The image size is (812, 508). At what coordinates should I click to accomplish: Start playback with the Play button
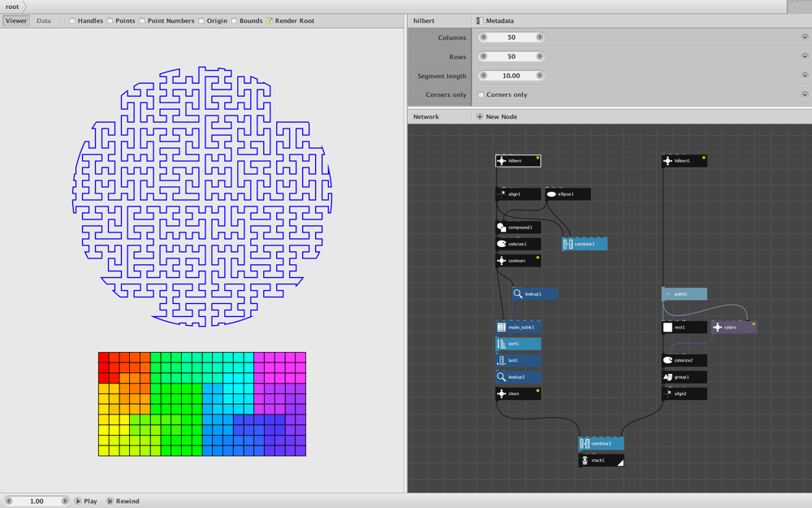(x=85, y=501)
